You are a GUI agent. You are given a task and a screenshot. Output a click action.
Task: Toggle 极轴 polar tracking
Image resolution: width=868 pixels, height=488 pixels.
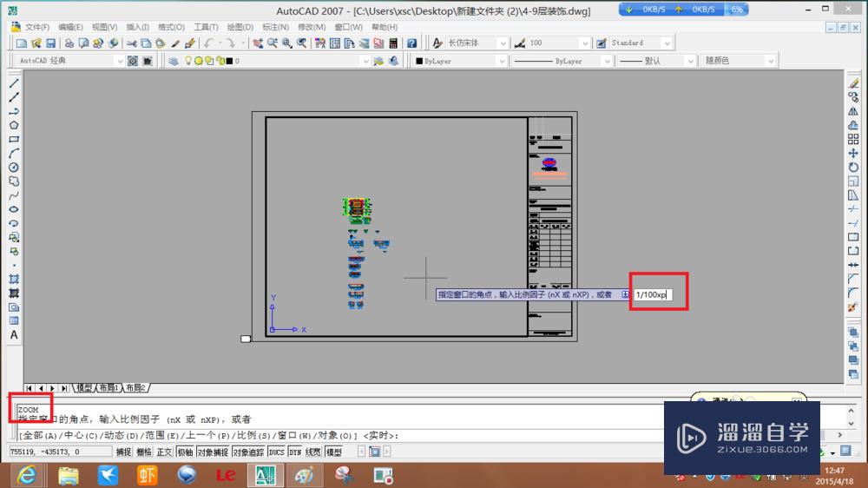[x=185, y=452]
